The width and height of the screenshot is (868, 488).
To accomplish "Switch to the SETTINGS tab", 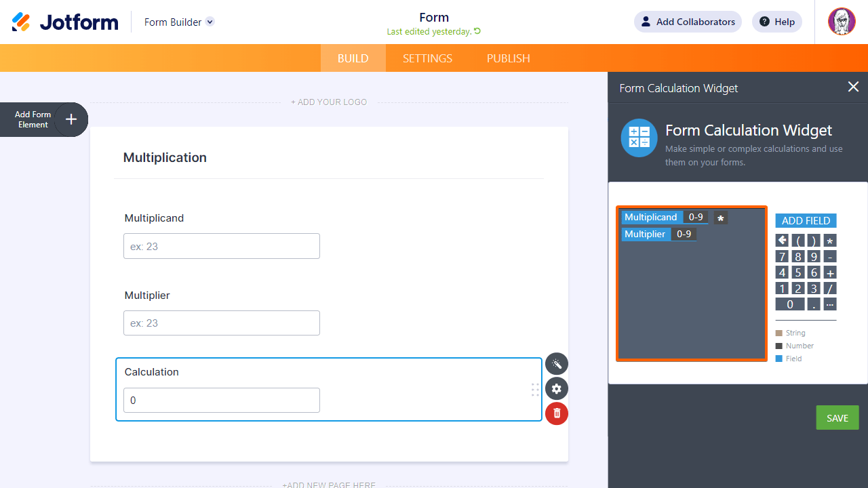I will [427, 58].
